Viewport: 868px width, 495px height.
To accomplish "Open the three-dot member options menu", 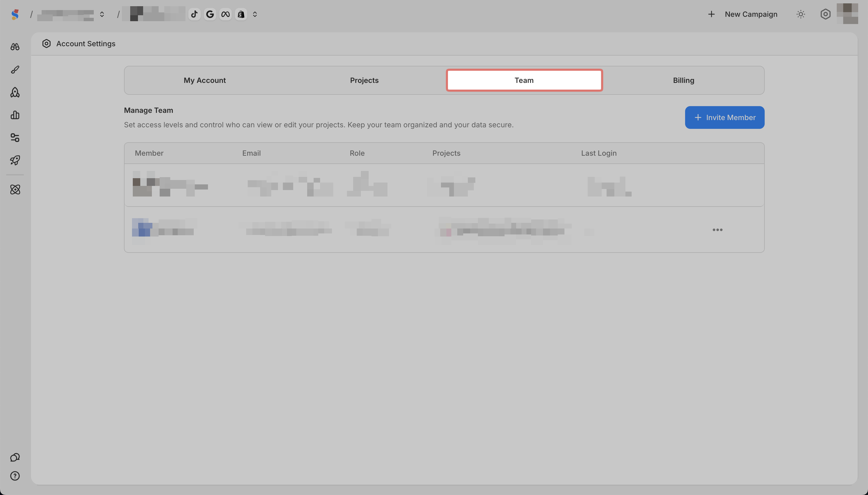I will [x=717, y=230].
